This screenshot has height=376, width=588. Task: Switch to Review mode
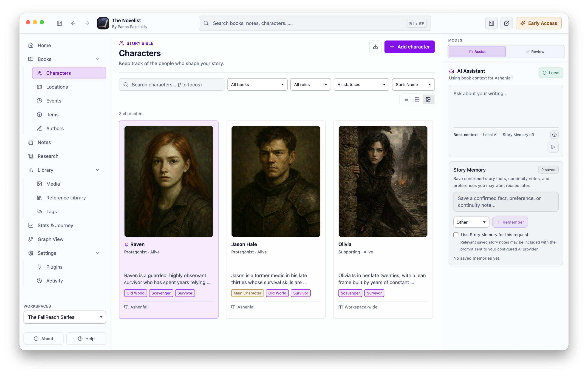(535, 52)
